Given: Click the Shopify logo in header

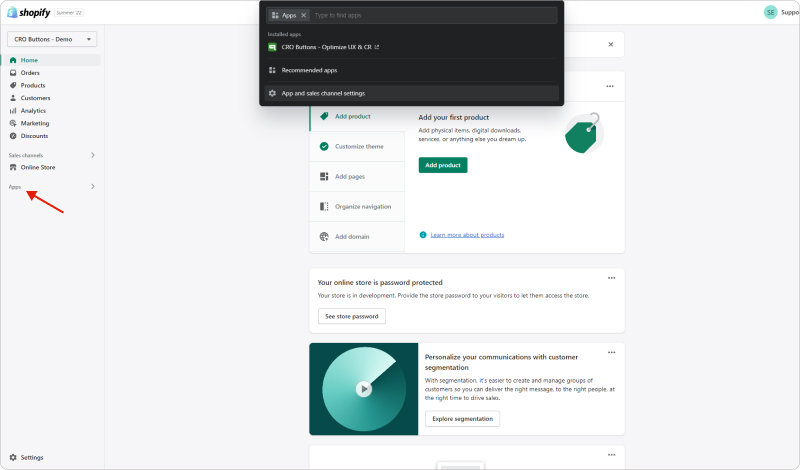Looking at the screenshot, I should click(x=29, y=12).
